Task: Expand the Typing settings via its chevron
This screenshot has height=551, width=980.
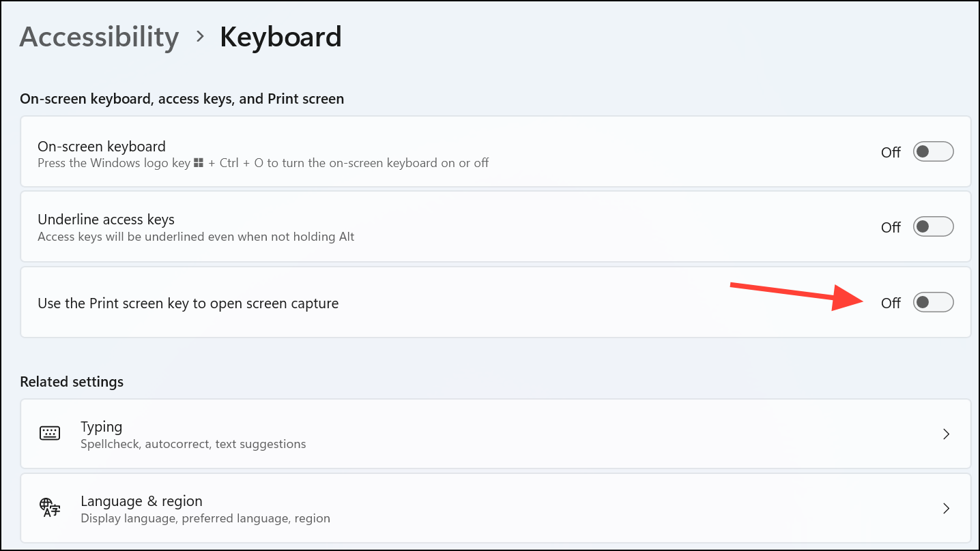Action: pyautogui.click(x=946, y=434)
